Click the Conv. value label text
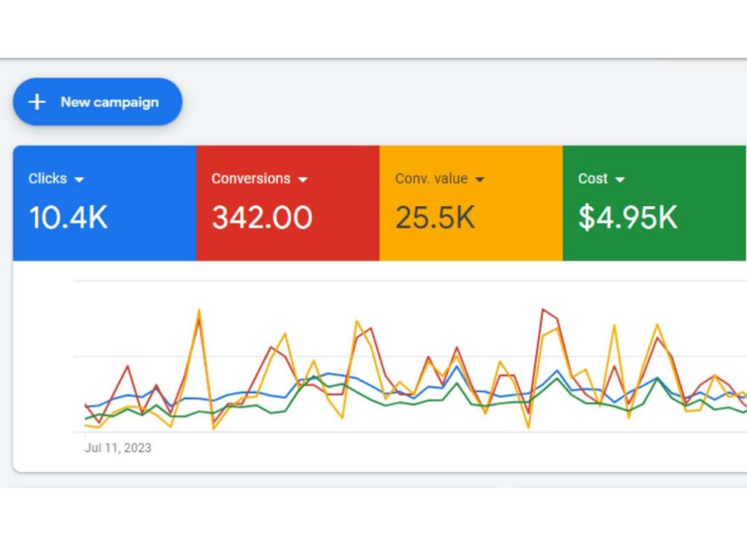Screen dimensions: 747x560 point(431,178)
